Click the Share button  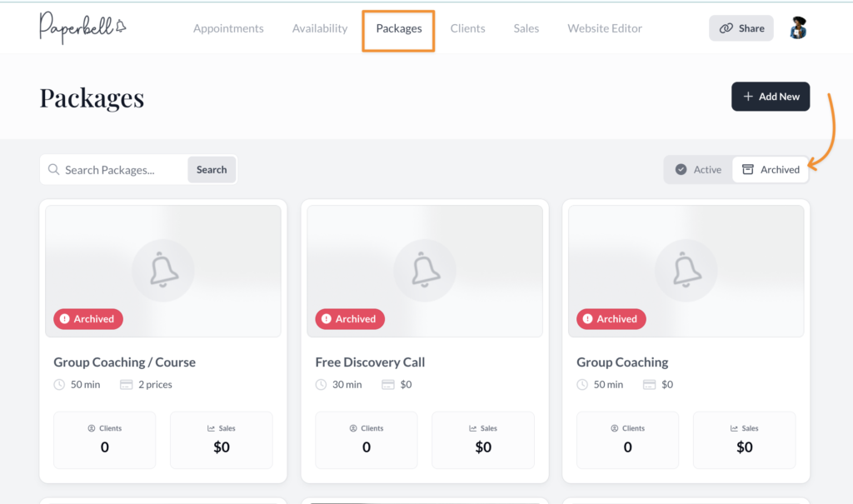741,28
